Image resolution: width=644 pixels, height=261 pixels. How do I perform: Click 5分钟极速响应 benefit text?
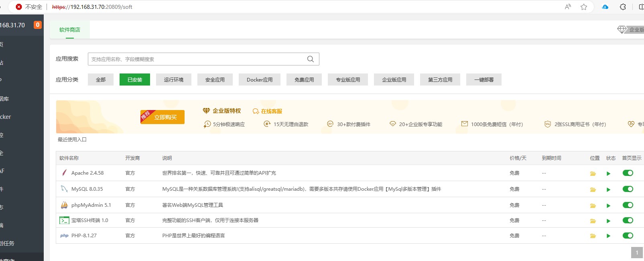click(x=229, y=124)
